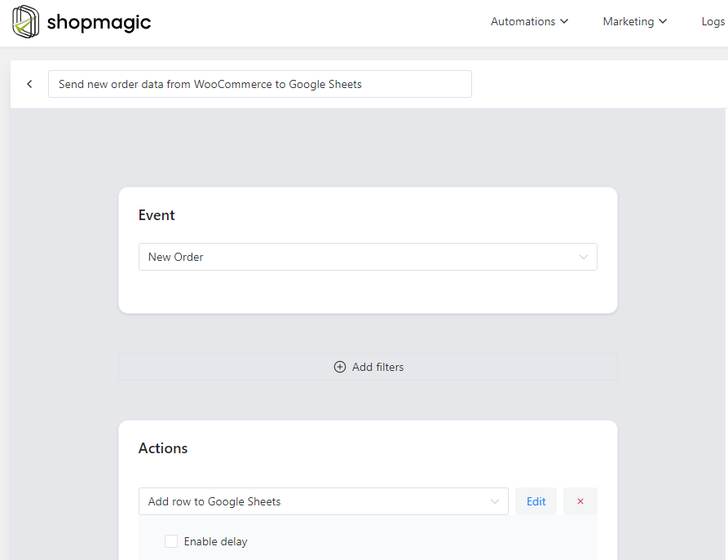Viewport: 728px width, 560px height.
Task: Click Edit for the Google Sheets action
Action: pyautogui.click(x=536, y=501)
